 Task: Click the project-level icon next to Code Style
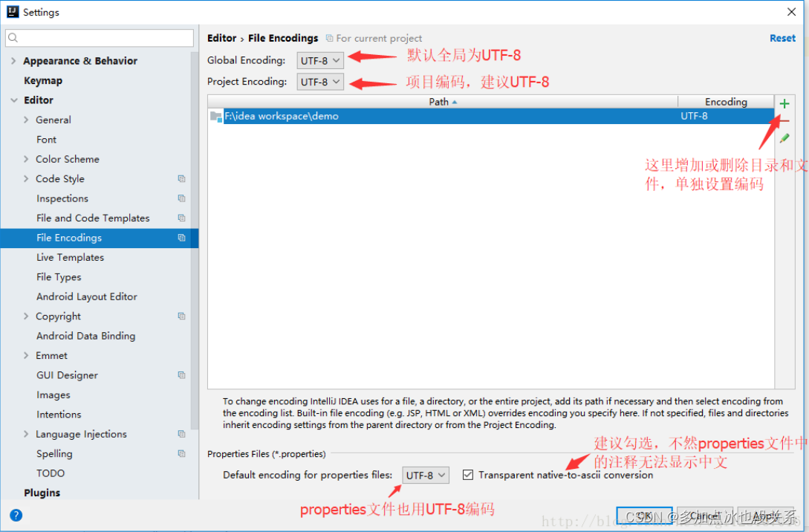(181, 178)
